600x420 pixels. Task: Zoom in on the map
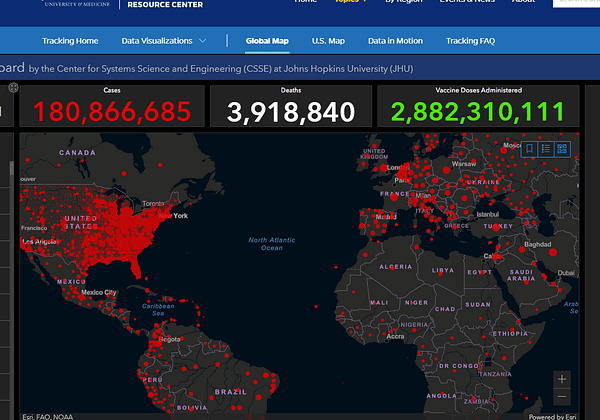click(563, 380)
